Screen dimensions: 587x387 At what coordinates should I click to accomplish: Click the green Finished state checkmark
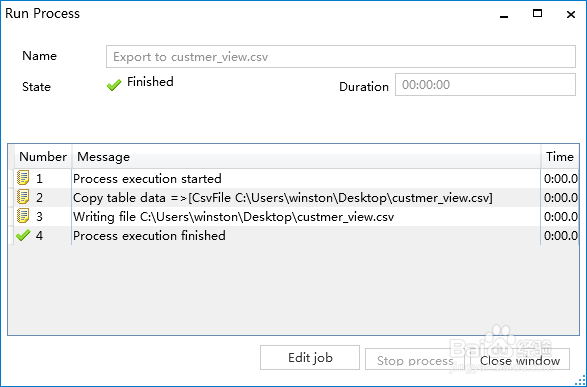pos(114,85)
